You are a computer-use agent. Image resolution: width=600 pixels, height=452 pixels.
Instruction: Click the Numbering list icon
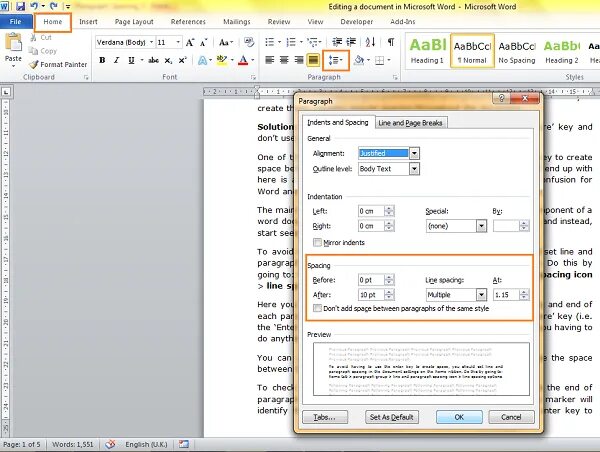291,42
